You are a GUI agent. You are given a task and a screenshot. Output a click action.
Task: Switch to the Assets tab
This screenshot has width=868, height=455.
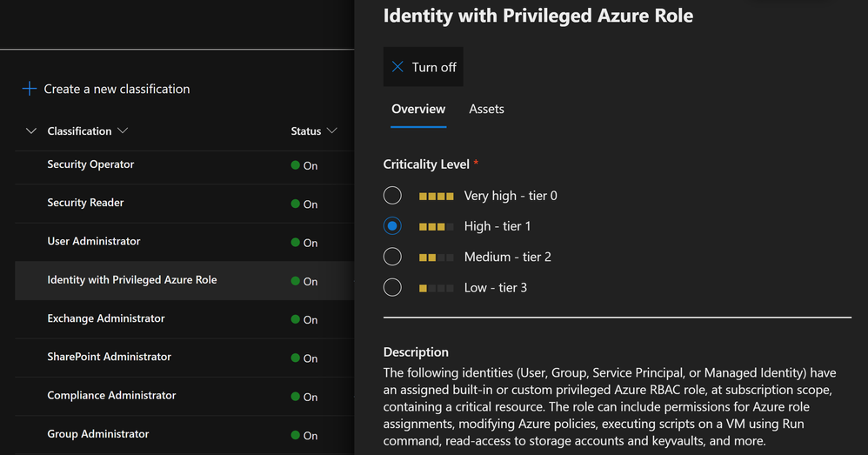pyautogui.click(x=486, y=109)
